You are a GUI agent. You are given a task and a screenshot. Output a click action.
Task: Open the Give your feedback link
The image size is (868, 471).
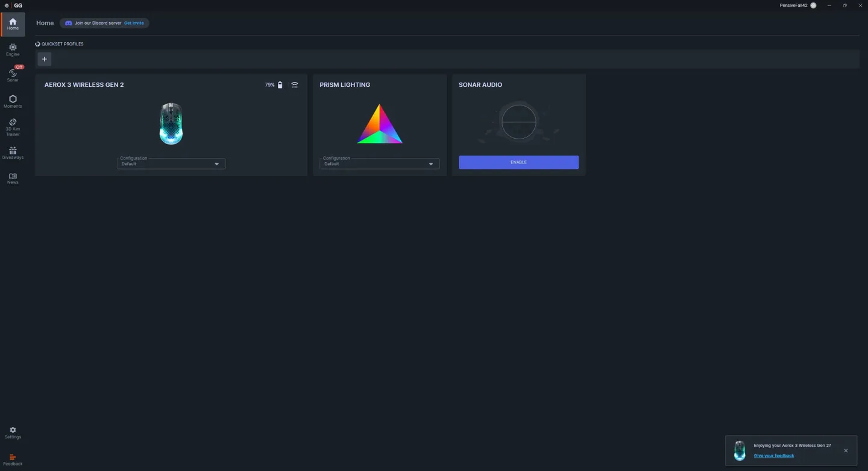pos(774,455)
